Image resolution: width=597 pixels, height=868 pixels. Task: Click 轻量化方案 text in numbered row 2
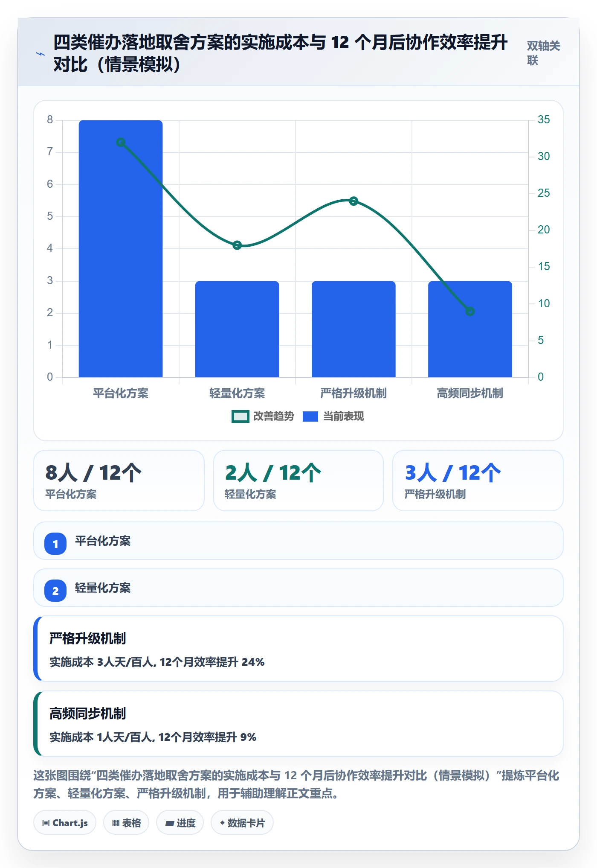point(103,588)
